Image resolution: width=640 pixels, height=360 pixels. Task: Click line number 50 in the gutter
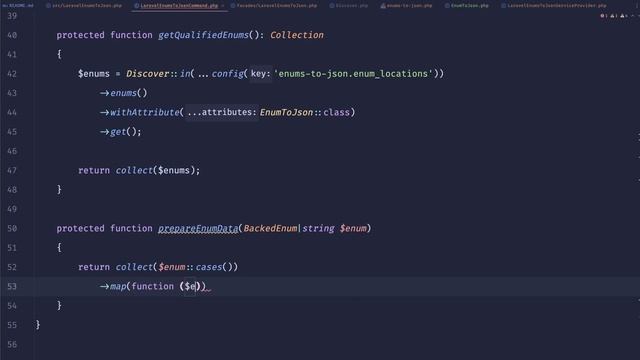[12, 229]
